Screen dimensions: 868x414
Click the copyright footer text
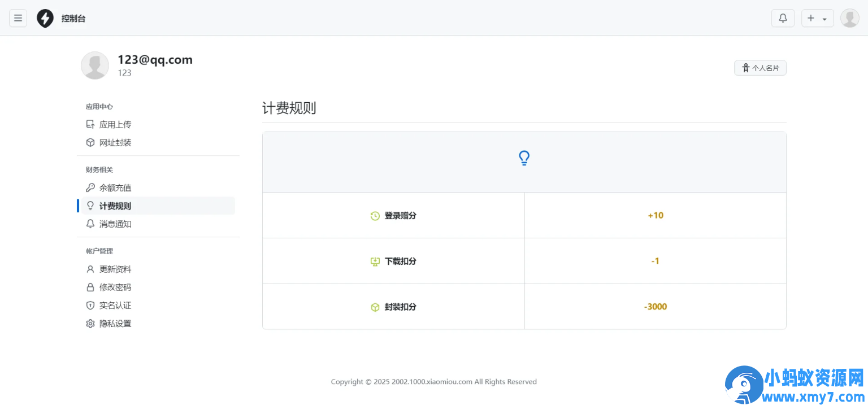pyautogui.click(x=434, y=382)
